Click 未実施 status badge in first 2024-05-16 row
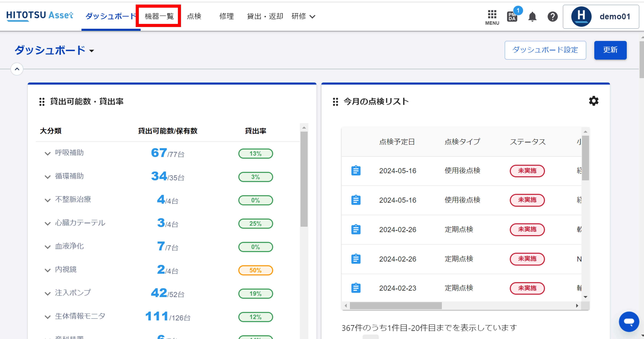Viewport: 644px width, 339px height. coord(527,171)
